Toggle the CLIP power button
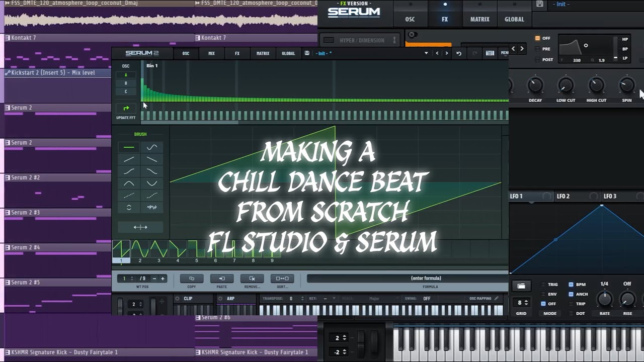The width and height of the screenshot is (644, 362). (x=177, y=298)
